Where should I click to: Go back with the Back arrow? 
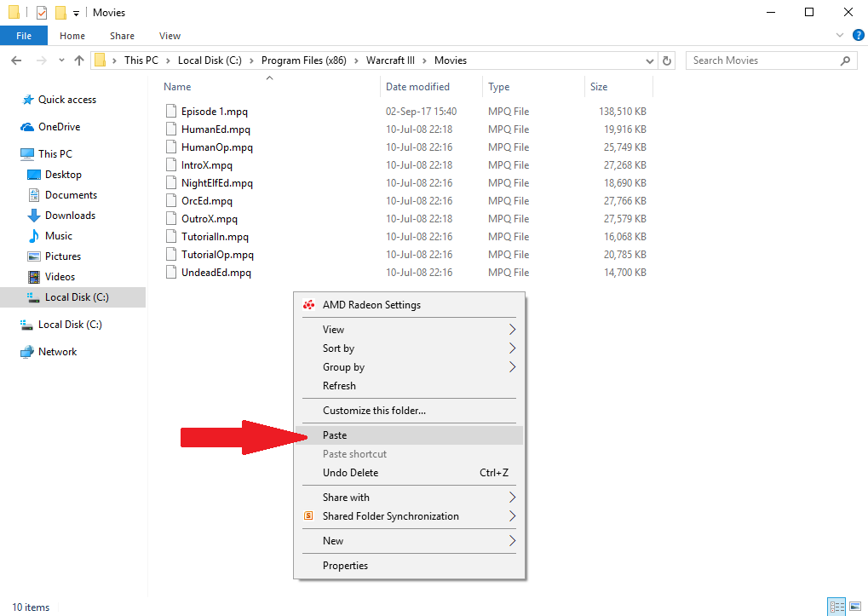(x=16, y=60)
